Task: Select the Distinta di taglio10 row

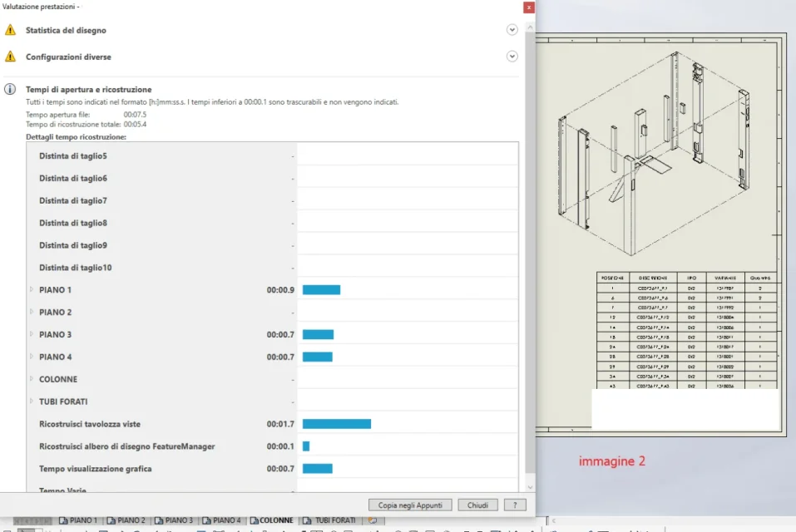Action: pos(272,268)
